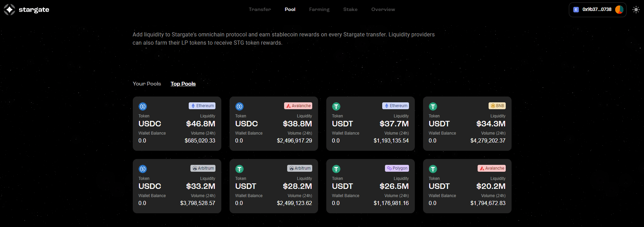Click the volume figure $2,499,123.62
This screenshot has height=227, width=644.
point(294,203)
